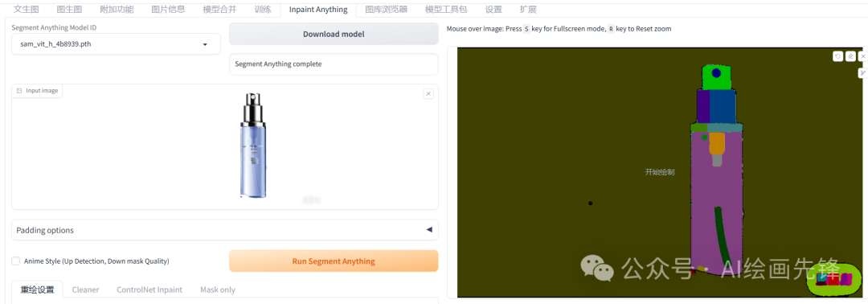Select the Cleaner sub-tab

[x=86, y=290]
